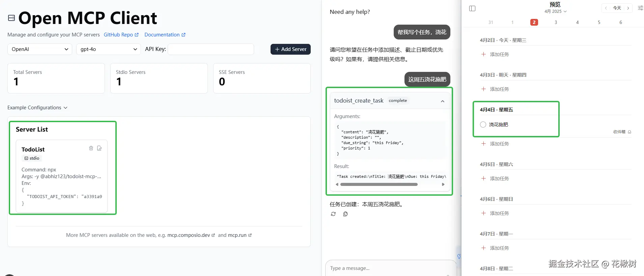Click the 这周五浇花施肥 chat message

coord(427,79)
